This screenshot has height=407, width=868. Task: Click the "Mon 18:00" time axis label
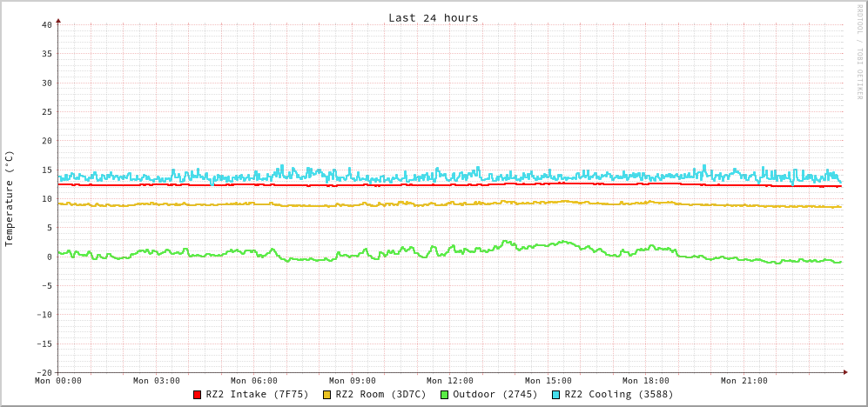tap(646, 381)
